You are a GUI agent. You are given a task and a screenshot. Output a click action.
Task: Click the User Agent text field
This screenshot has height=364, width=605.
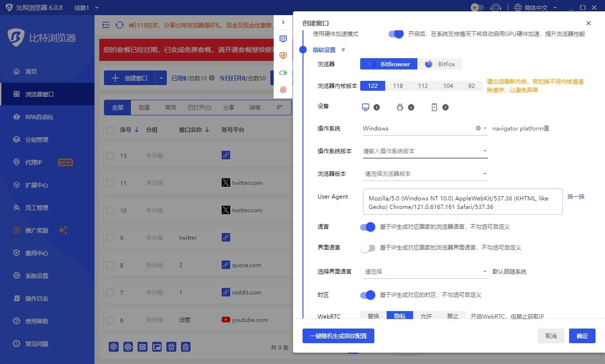pyautogui.click(x=463, y=202)
